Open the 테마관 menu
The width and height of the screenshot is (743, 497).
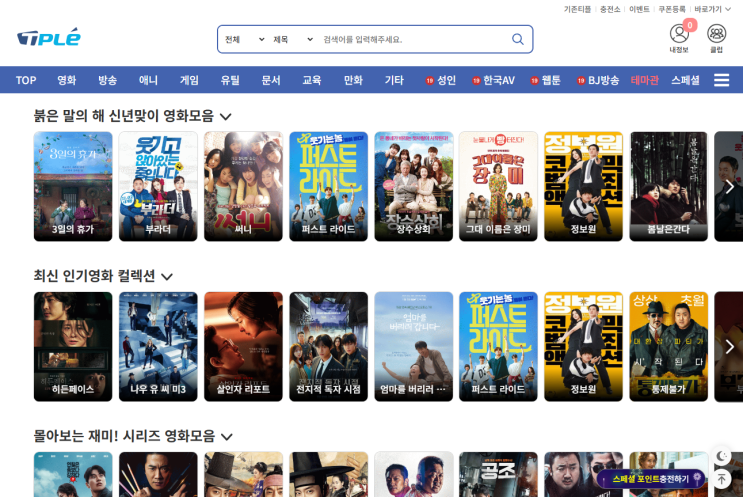click(x=644, y=80)
